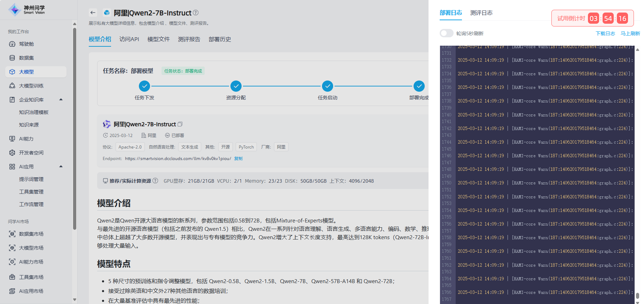Open 大模型市场 in sidebar
Image resolution: width=644 pixels, height=304 pixels.
(31, 248)
